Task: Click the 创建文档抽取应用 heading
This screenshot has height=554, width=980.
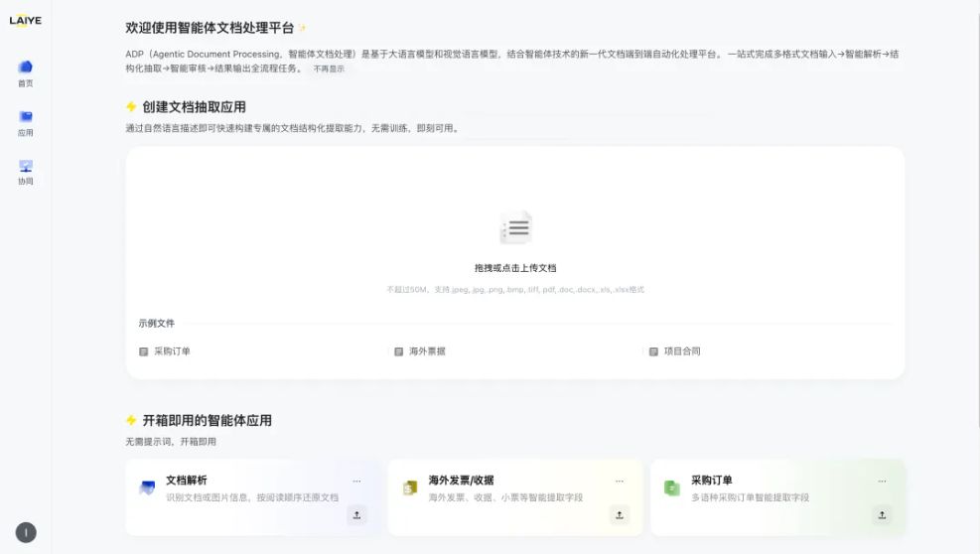Action: [x=194, y=107]
